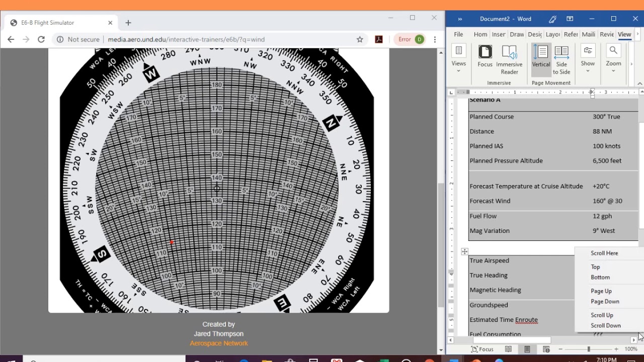Collapse the Word ribbon with the chevron

[640, 83]
